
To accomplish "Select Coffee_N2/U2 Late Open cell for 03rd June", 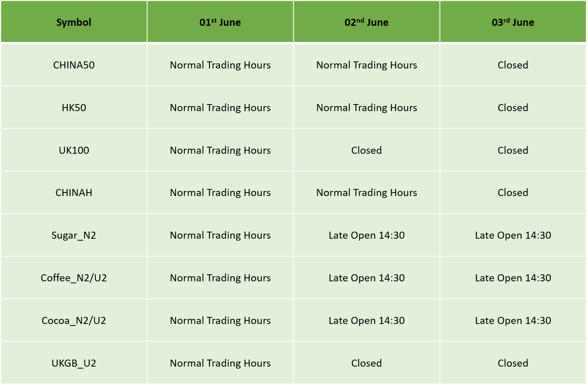I will click(x=513, y=278).
